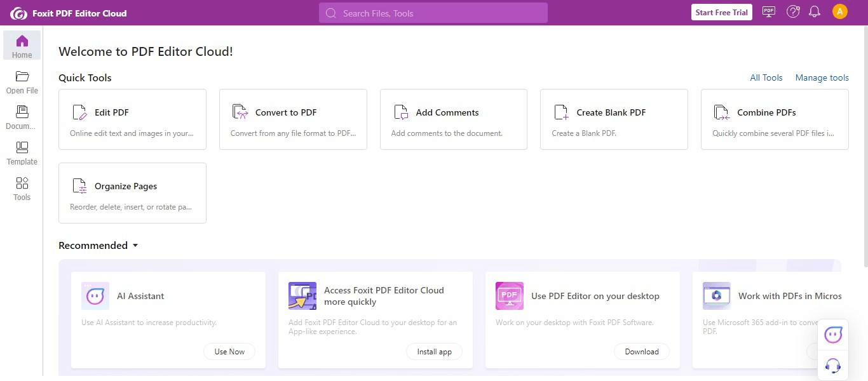The width and height of the screenshot is (868, 381).
Task: Open the Organize Pages tool
Action: (132, 192)
